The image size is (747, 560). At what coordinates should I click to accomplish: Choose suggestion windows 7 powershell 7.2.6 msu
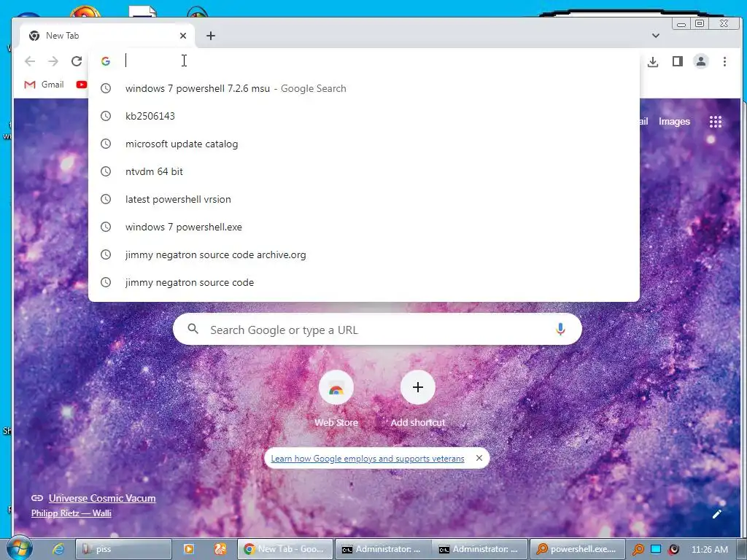364,88
